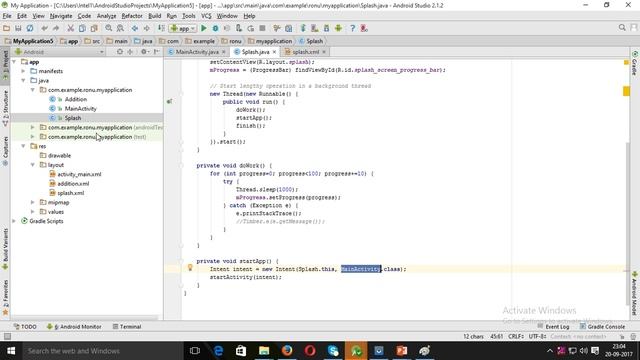The height and width of the screenshot is (360, 640).
Task: Click the Search Everywhere magnifier icon
Action: 622,27
